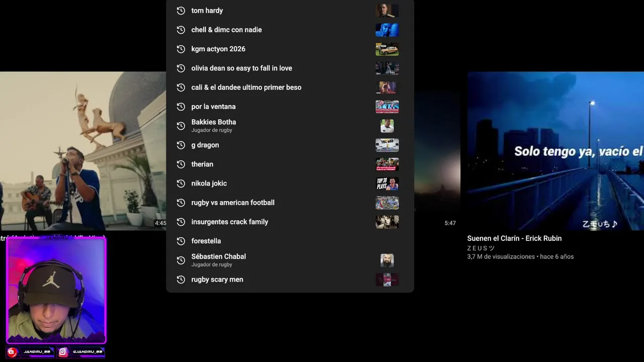The image size is (644, 362).
Task: Click Sébastien Chabal portrait thumbnail
Action: coord(387,260)
